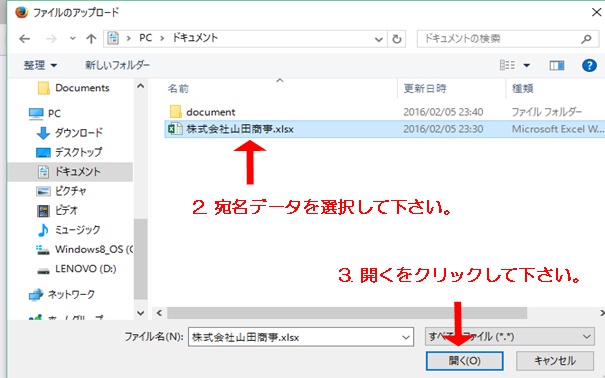Open the view options dropdown arrow

point(527,66)
